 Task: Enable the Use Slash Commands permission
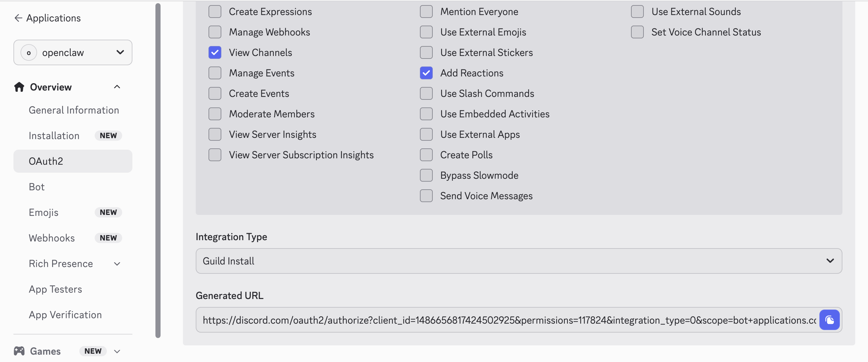coord(426,93)
